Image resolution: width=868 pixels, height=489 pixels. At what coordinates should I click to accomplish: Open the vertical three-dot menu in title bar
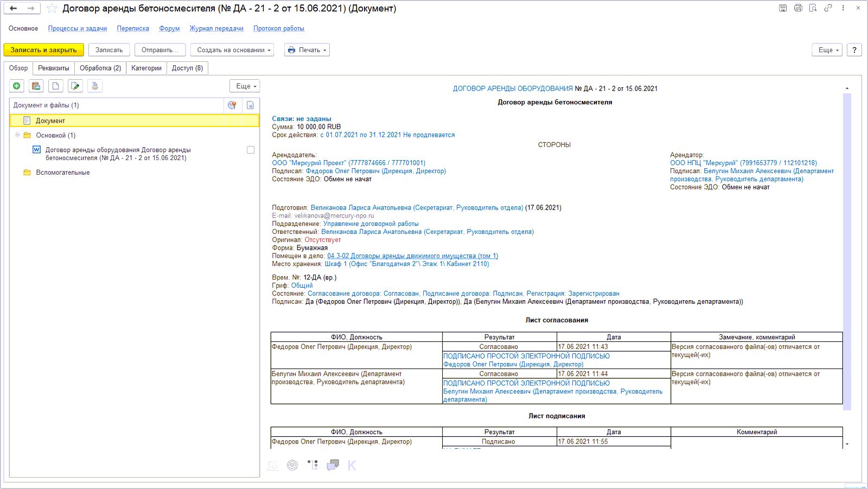pos(843,8)
